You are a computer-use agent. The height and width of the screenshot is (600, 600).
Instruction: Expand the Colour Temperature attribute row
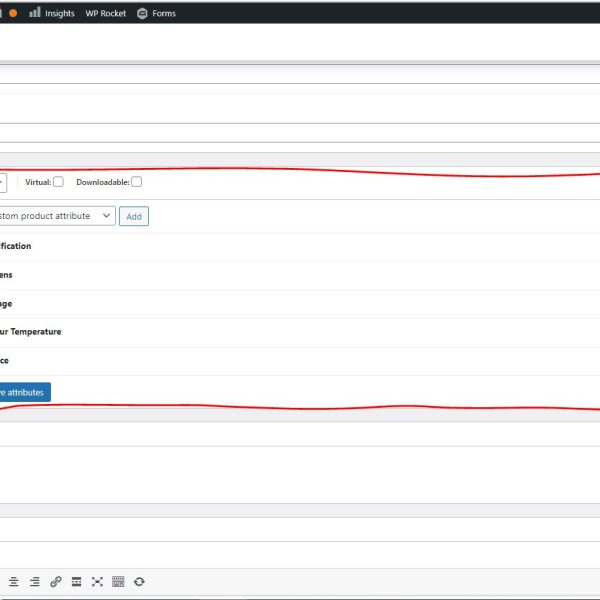[30, 332]
